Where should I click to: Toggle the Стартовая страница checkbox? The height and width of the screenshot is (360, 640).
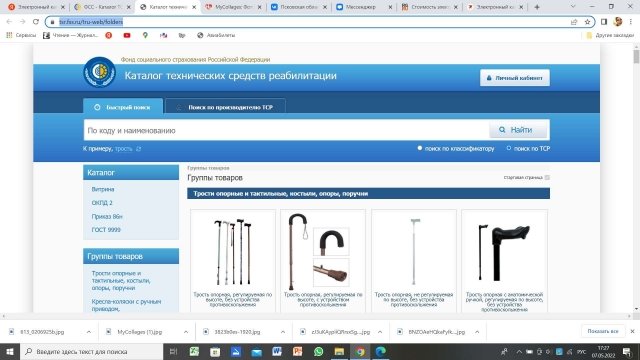tap(547, 178)
